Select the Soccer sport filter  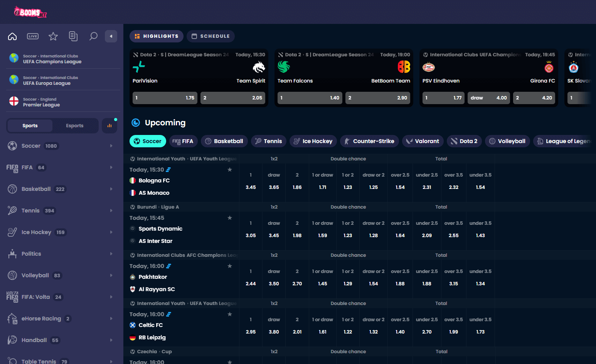point(148,141)
